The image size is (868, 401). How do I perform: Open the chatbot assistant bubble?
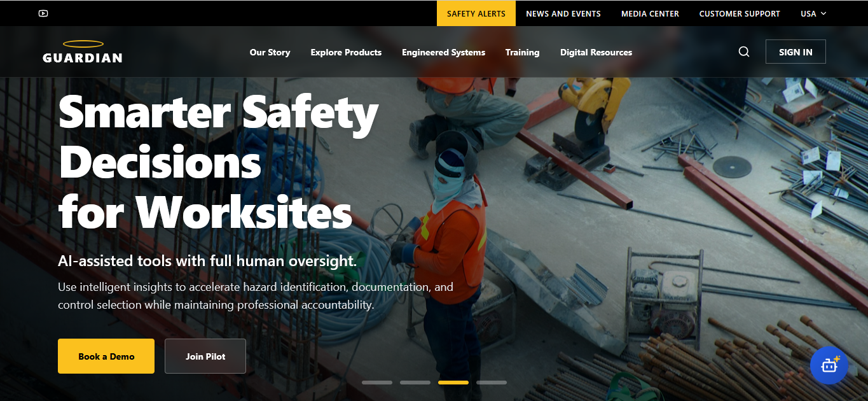[829, 365]
